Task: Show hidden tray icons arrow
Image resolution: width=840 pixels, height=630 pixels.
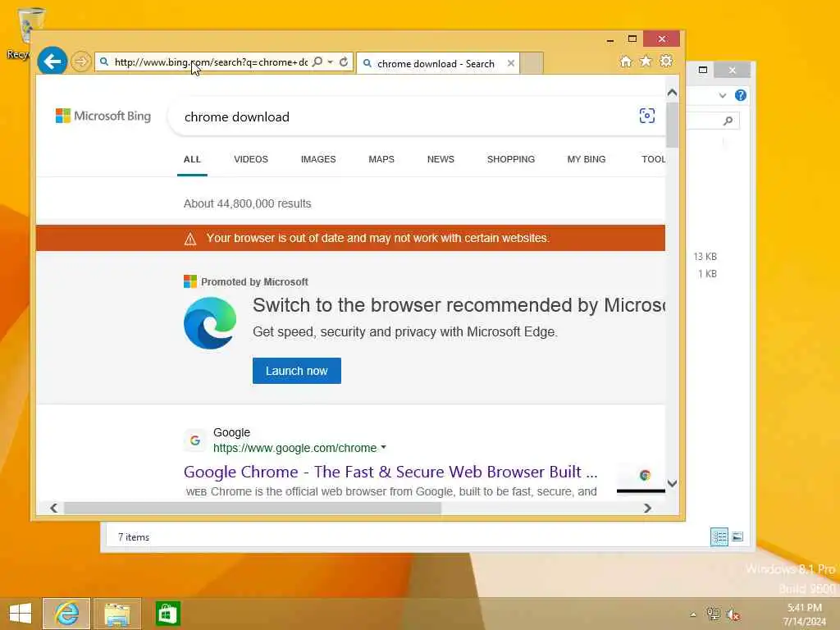Action: click(692, 614)
